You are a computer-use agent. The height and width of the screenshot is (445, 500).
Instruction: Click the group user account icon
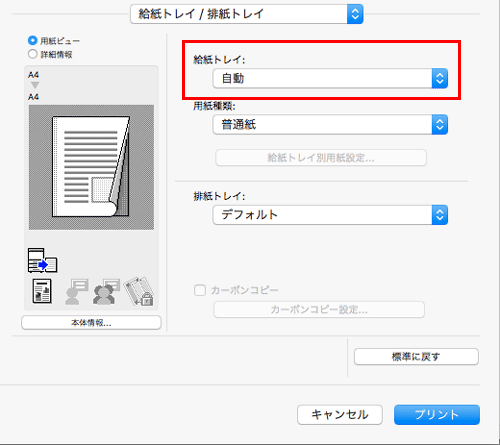pyautogui.click(x=106, y=291)
